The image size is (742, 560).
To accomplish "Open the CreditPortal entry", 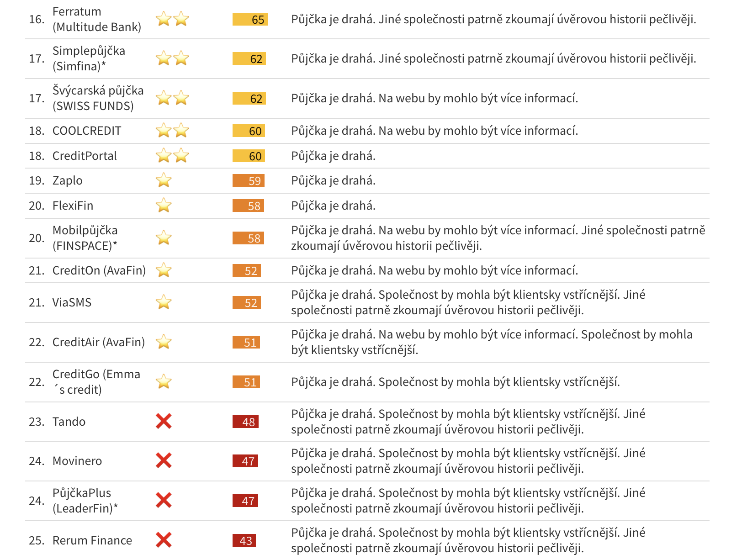I will (x=85, y=156).
